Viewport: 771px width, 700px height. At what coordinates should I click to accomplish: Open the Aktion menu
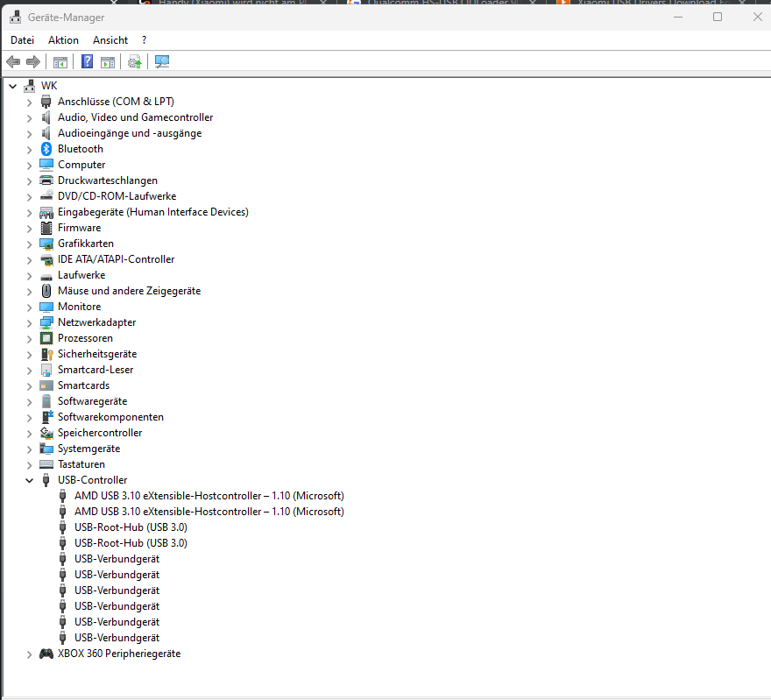[63, 40]
